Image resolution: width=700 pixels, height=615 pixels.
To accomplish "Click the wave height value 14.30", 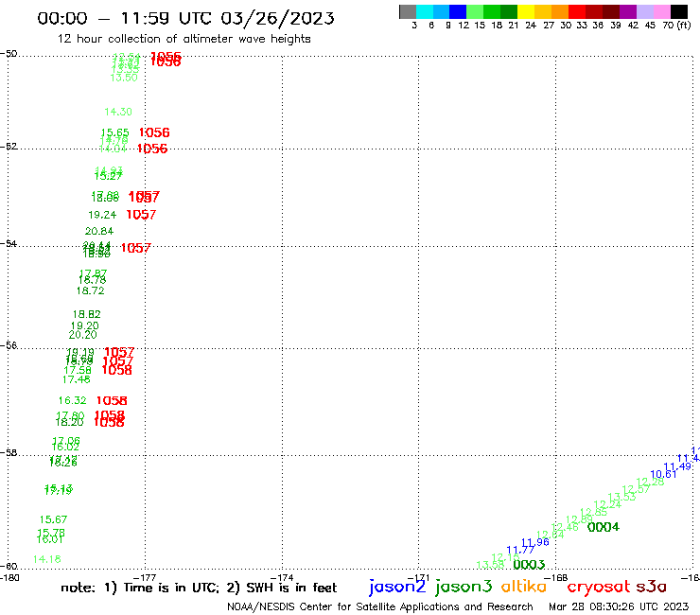I will pyautogui.click(x=118, y=112).
